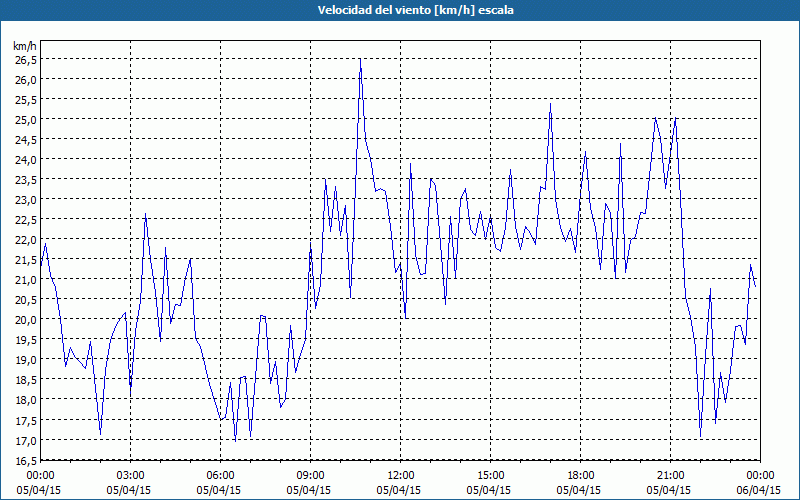Image resolution: width=800 pixels, height=500 pixels.
Task: Click the '03:00' time label
Action: (131, 476)
